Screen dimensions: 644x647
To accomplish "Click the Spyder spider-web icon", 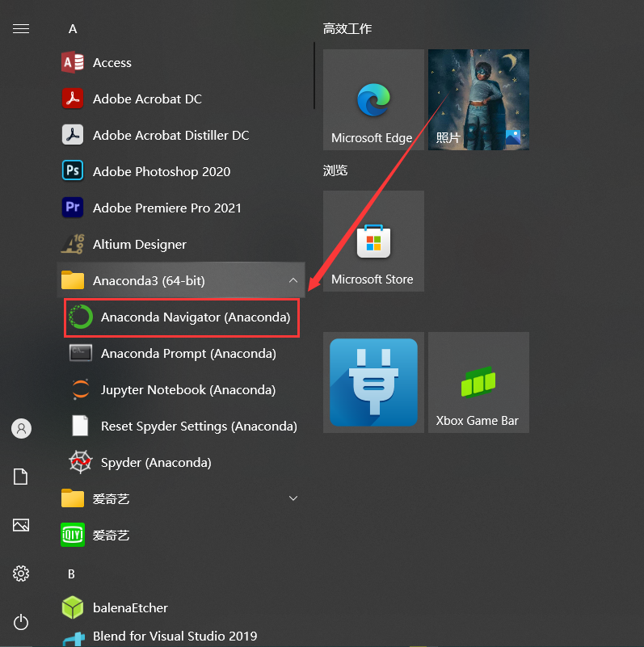I will pyautogui.click(x=81, y=462).
